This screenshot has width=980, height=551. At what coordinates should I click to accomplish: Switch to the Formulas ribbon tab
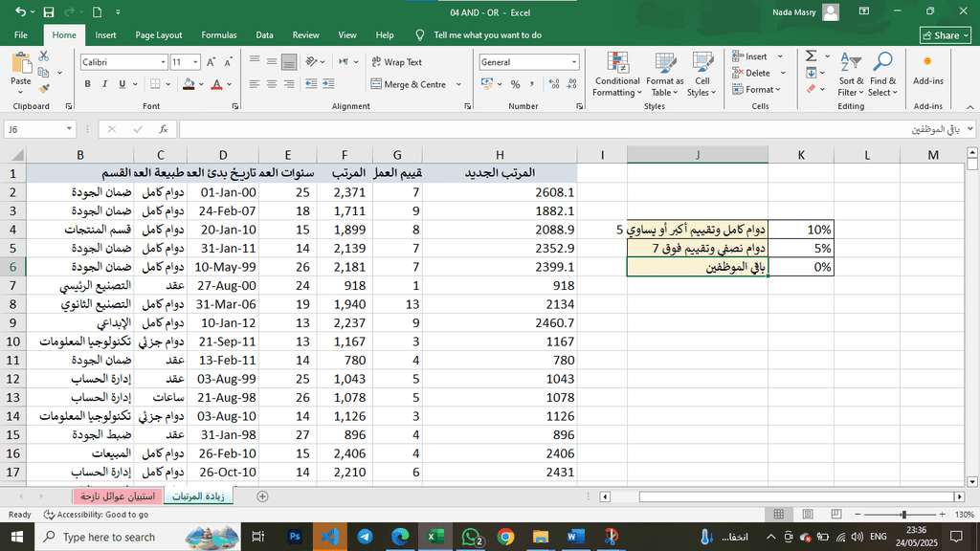point(218,35)
